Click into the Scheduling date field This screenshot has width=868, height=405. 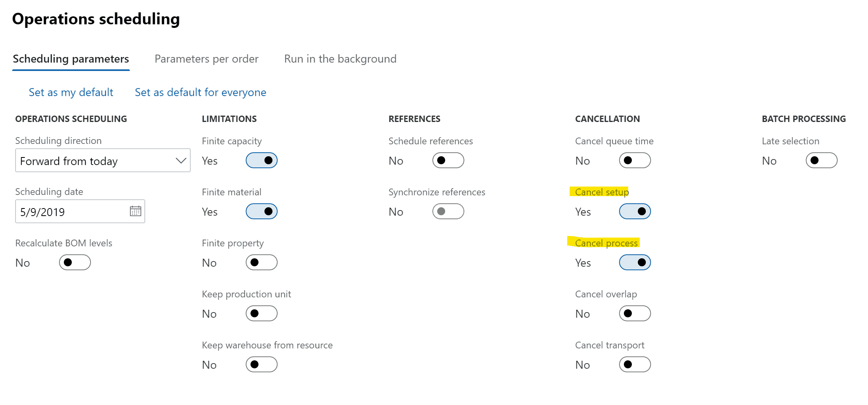coord(73,212)
